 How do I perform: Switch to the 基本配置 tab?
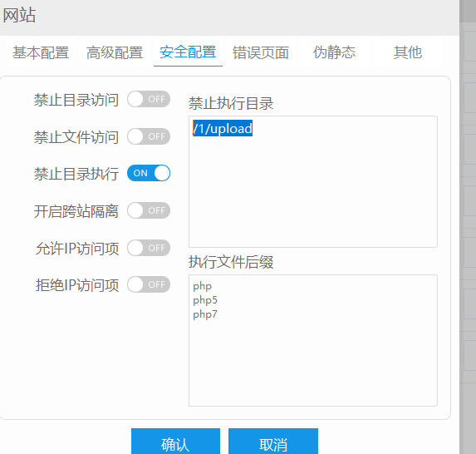click(41, 52)
